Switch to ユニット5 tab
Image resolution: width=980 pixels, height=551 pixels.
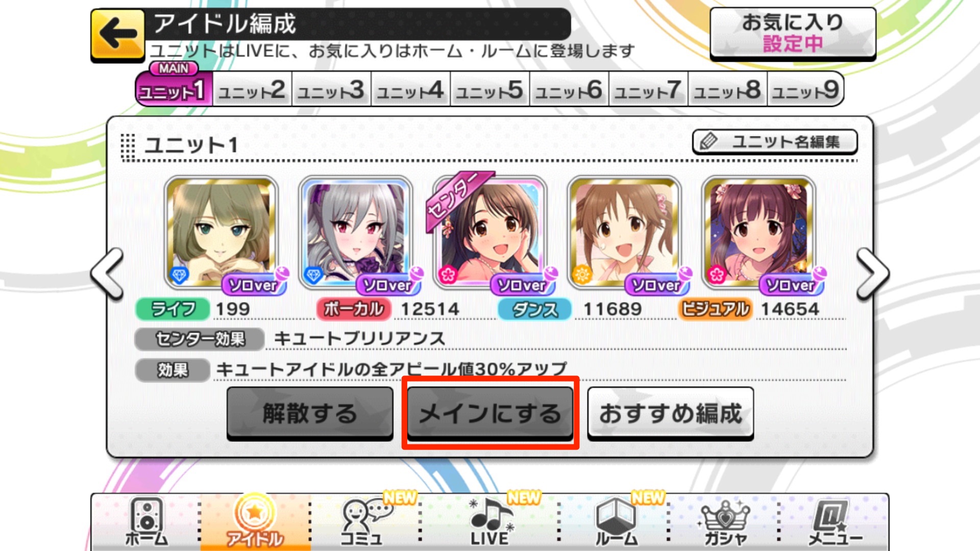pyautogui.click(x=490, y=90)
